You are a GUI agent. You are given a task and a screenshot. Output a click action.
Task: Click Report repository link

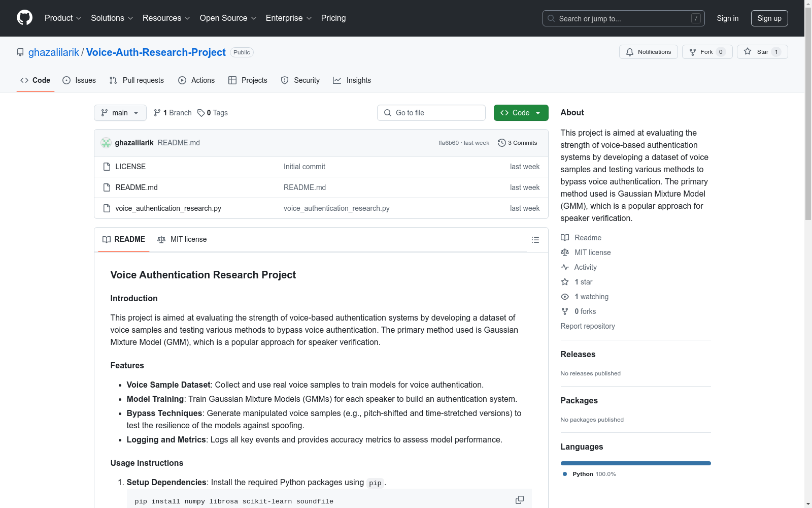(588, 326)
